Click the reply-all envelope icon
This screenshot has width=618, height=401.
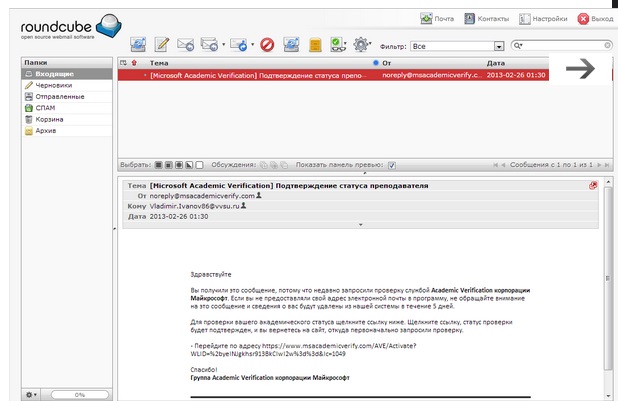pos(209,45)
